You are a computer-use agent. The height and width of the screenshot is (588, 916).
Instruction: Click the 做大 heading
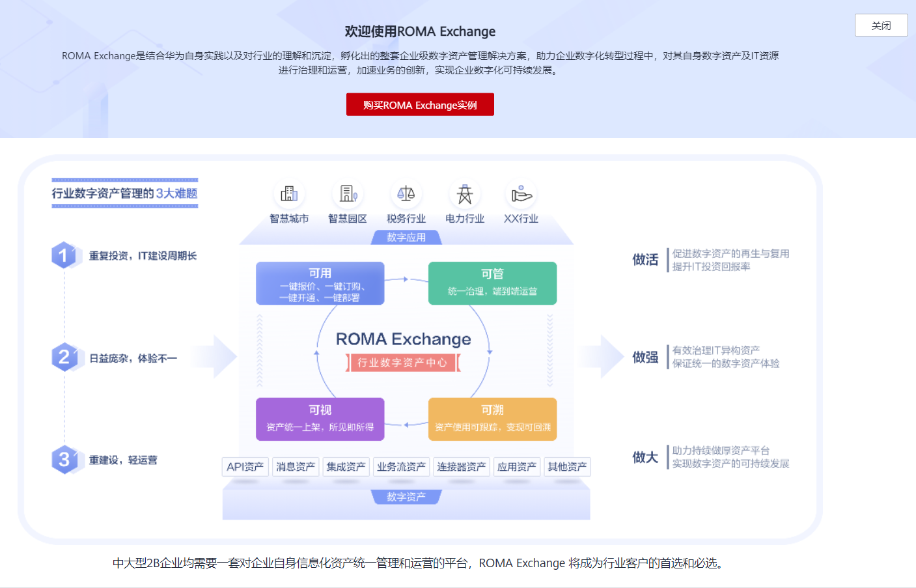pyautogui.click(x=645, y=457)
